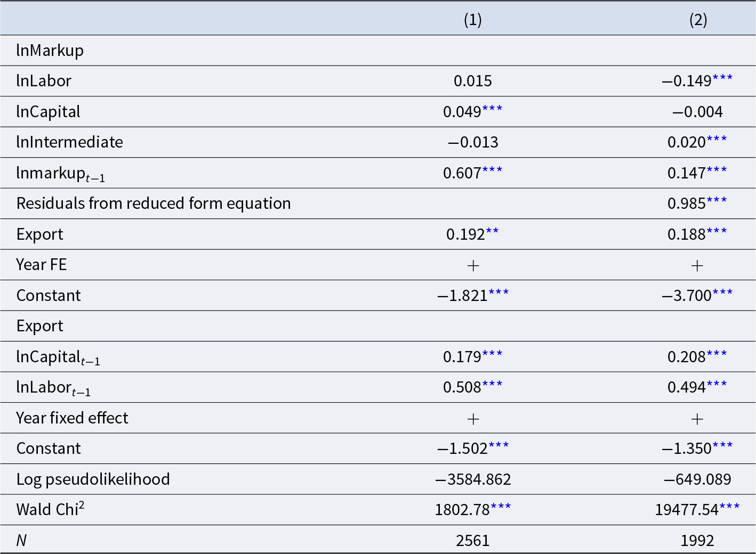The width and height of the screenshot is (756, 554).
Task: Select the Export section heading row
Action: (378, 326)
